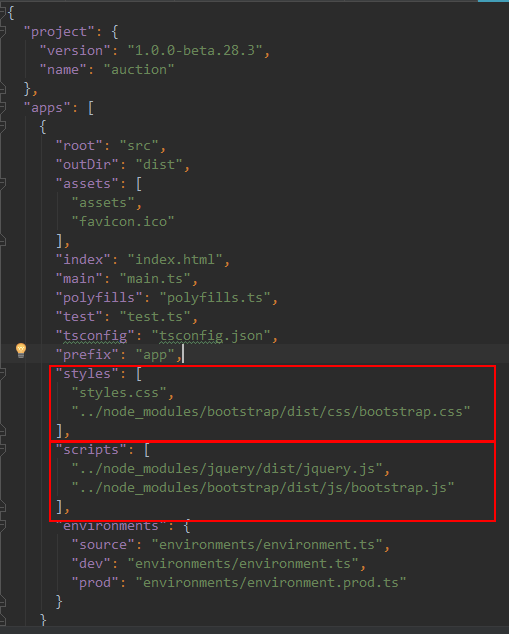Click the "source" environment.ts value
Image resolution: width=509 pixels, height=634 pixels.
click(267, 545)
